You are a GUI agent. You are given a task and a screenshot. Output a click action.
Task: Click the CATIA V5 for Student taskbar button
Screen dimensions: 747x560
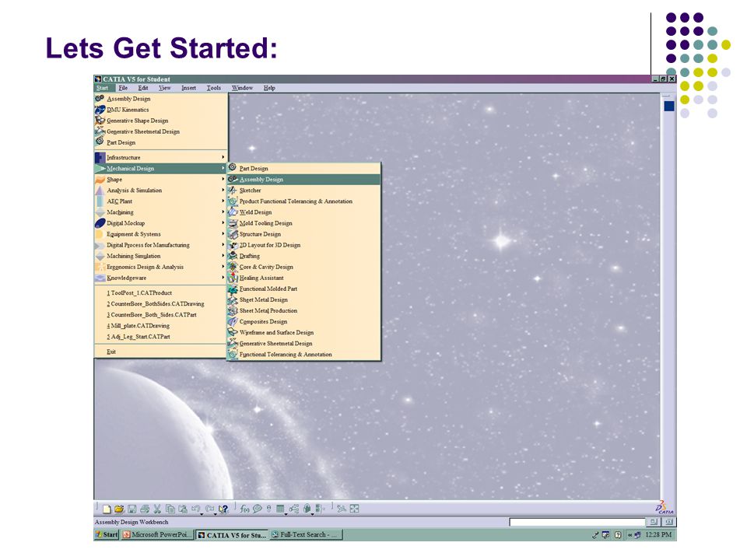(232, 535)
